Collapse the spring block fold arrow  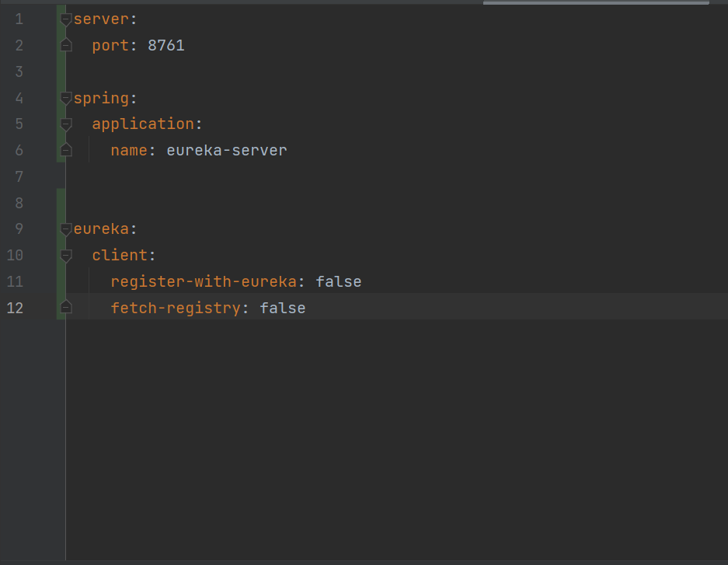click(x=65, y=98)
